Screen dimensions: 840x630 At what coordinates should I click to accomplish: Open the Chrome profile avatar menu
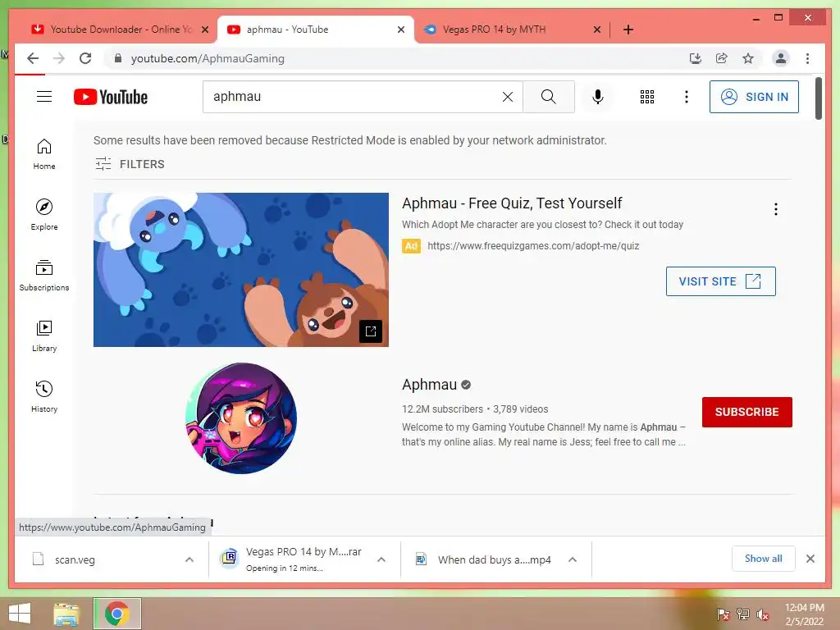click(781, 58)
